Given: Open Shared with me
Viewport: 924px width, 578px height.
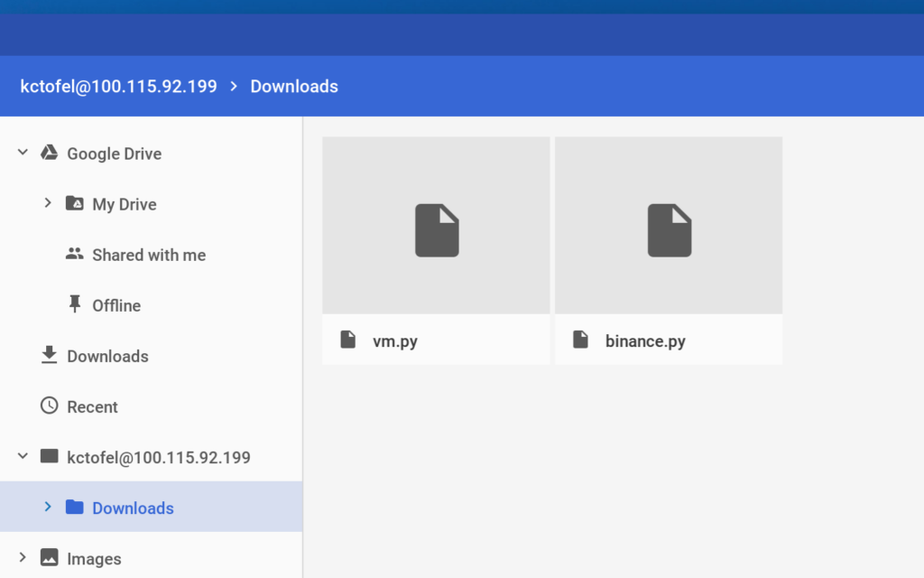Looking at the screenshot, I should [x=149, y=256].
